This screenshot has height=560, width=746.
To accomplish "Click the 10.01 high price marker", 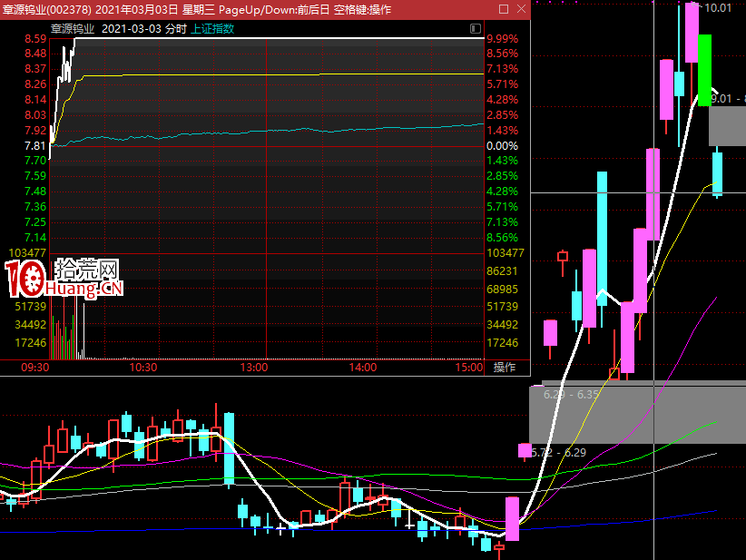I will 719,8.
